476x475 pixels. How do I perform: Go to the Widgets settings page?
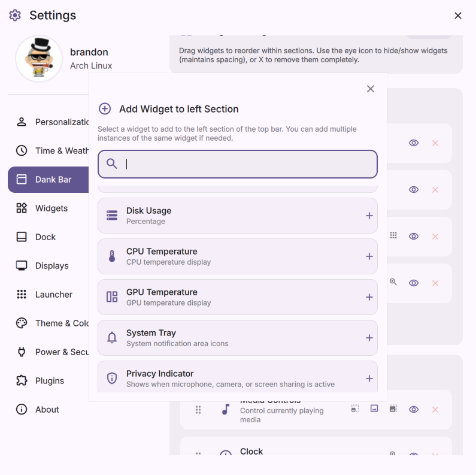tap(51, 208)
